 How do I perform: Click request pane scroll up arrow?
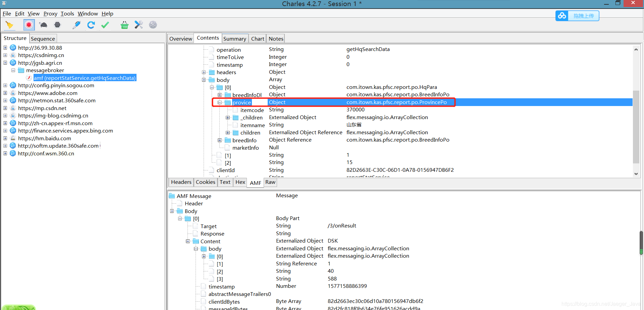[x=636, y=49]
